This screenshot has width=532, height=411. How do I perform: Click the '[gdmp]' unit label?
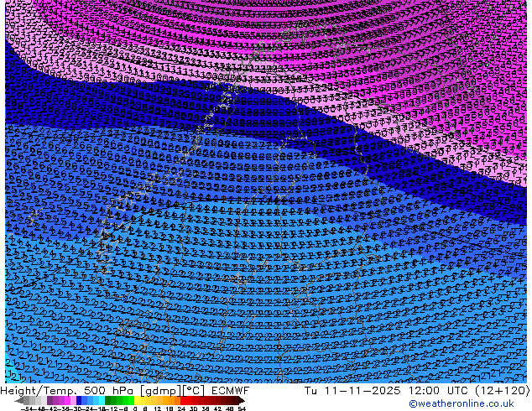point(159,391)
